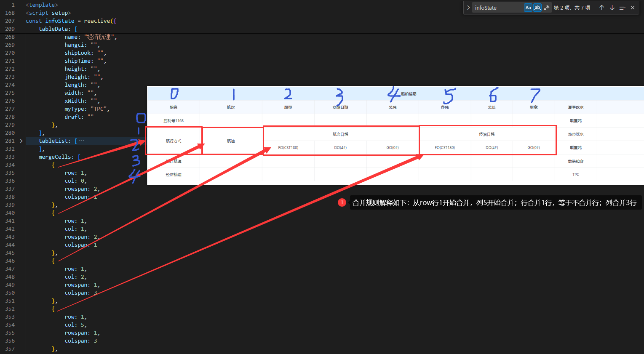This screenshot has width=644, height=354.
Task: Click 散装舱容 cell in table image
Action: point(576,161)
